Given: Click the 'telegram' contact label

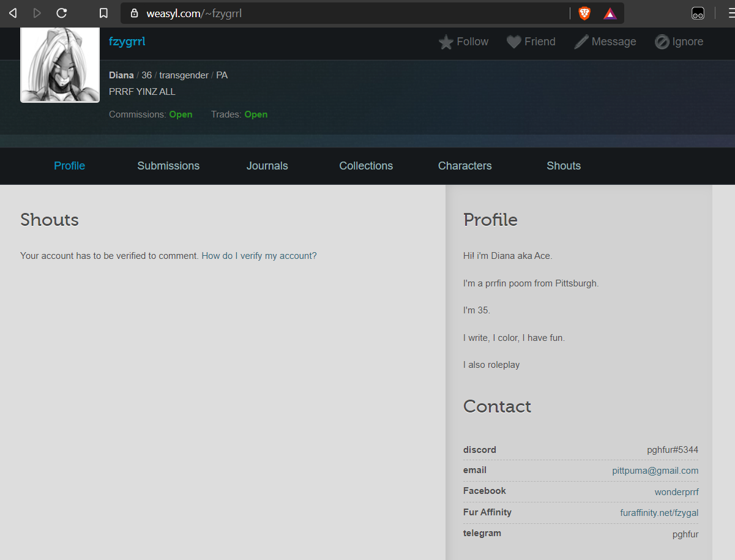Looking at the screenshot, I should tap(482, 533).
